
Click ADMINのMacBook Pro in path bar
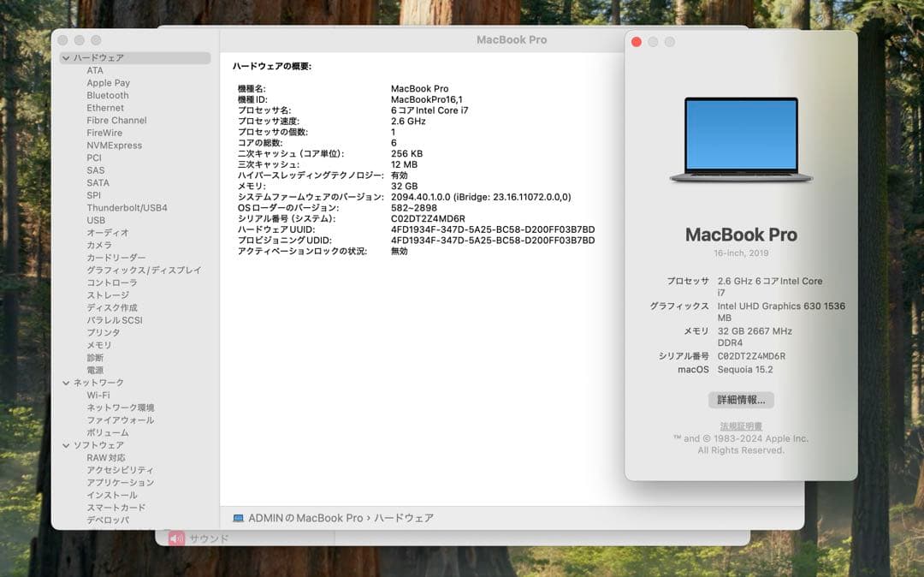305,518
